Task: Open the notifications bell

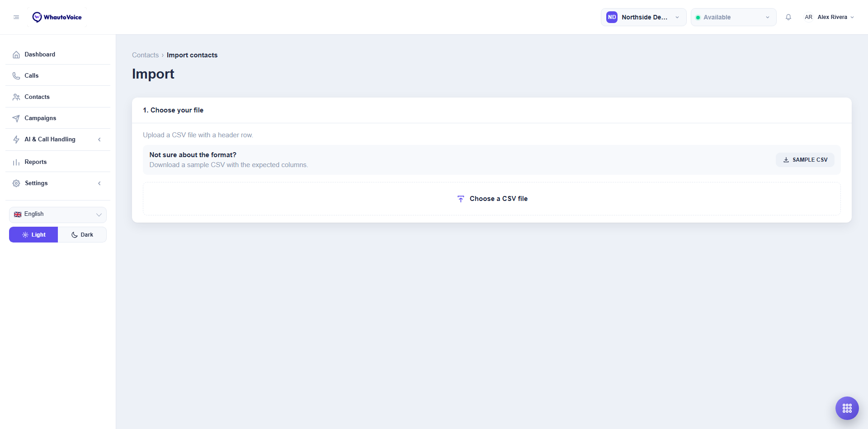Action: 788,17
